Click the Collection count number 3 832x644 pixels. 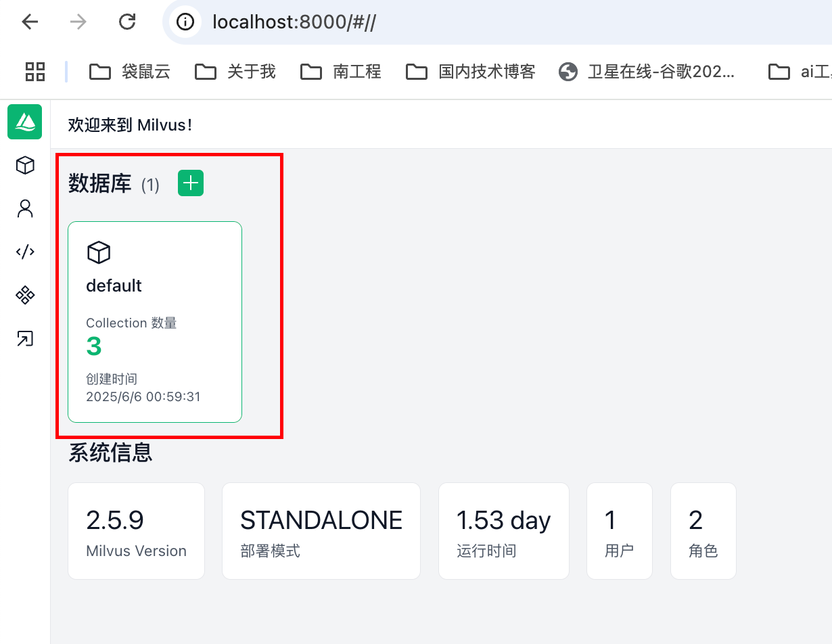pos(94,346)
